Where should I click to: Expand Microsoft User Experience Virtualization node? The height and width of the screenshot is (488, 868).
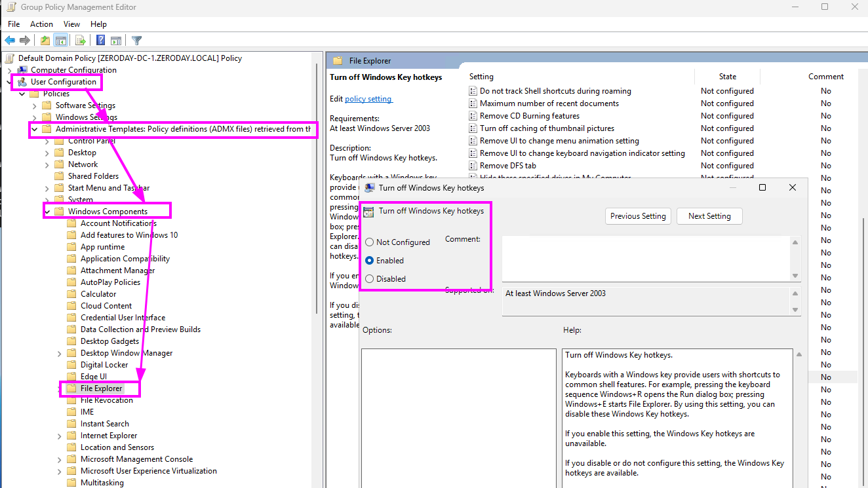click(x=59, y=471)
